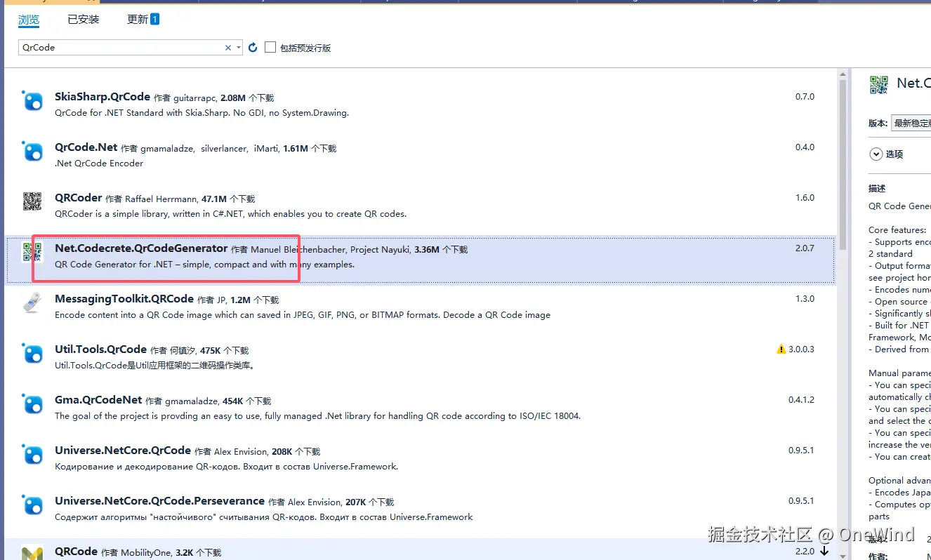Screen dimensions: 931x560
Task: Select the Universe.NetCore.QrCode.Perseverance package title
Action: point(159,501)
